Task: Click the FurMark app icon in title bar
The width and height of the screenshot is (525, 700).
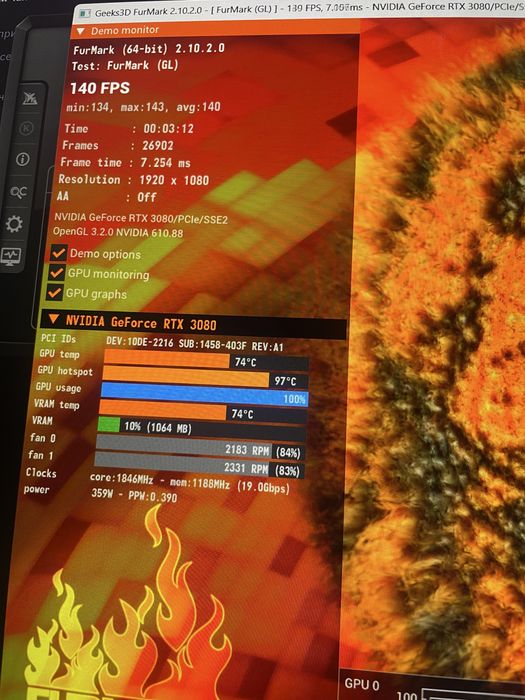Action: tap(84, 13)
